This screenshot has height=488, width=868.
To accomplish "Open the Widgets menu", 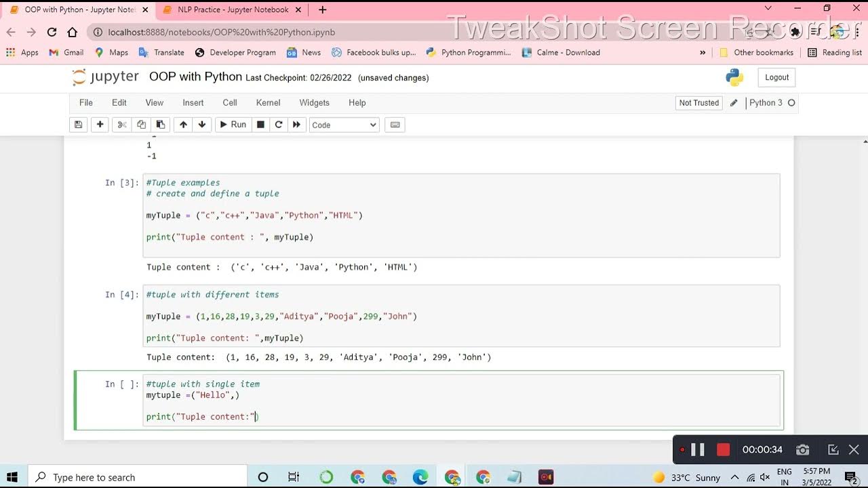I will click(x=315, y=103).
